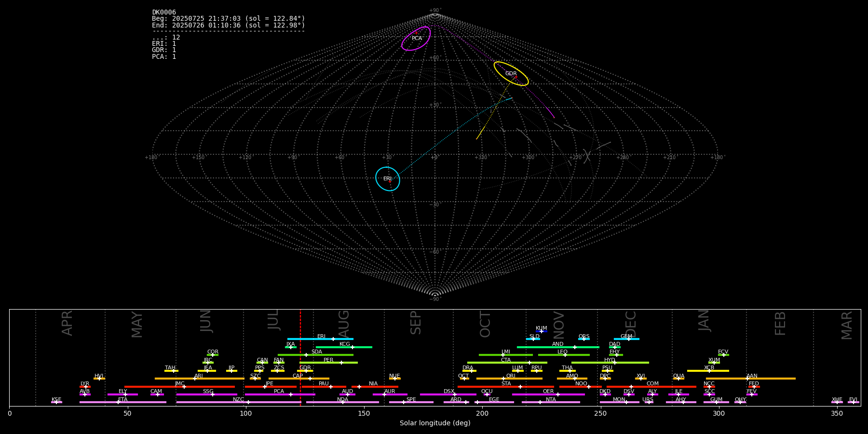Click the -90 label at the map bottom
Screen dimensions: 868x434
(x=434, y=299)
